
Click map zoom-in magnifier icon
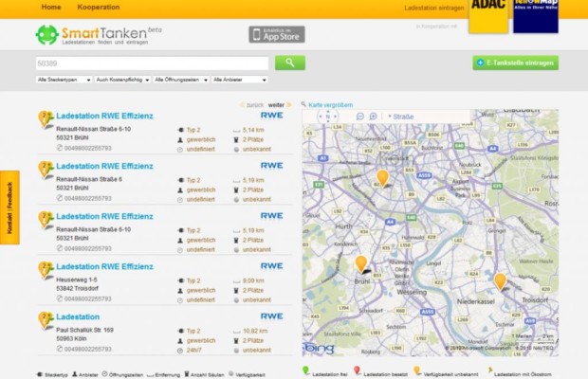(x=373, y=117)
